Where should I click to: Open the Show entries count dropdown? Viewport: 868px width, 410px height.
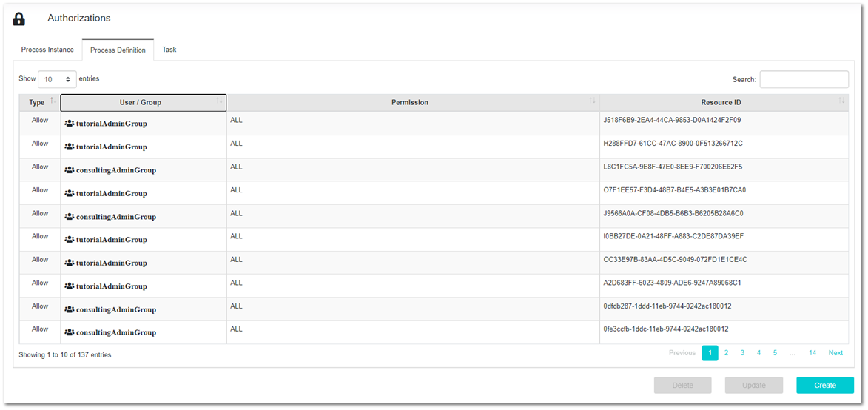pyautogui.click(x=58, y=79)
